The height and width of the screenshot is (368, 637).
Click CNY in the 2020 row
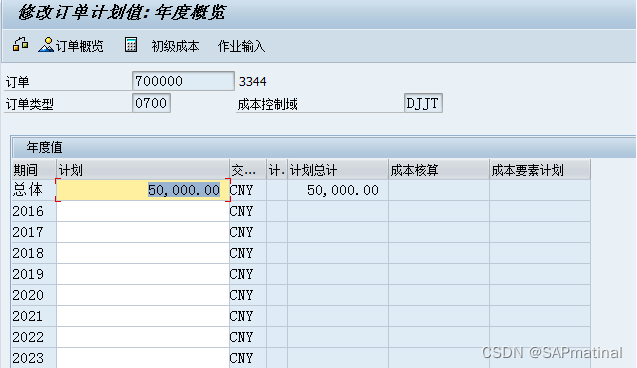coord(241,295)
